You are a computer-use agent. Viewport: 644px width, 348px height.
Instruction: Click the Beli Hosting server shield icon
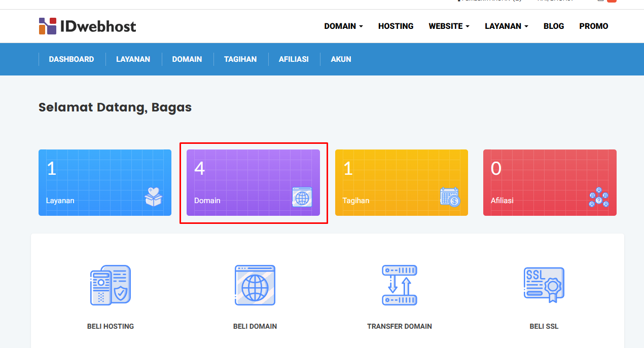(x=111, y=285)
